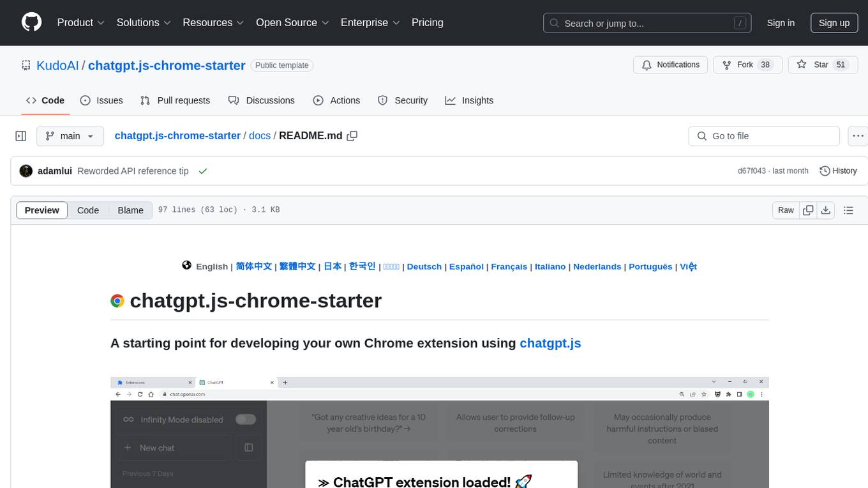Screen dimensions: 868x488
Task: Switch to the Discussions tab
Action: pos(262,100)
